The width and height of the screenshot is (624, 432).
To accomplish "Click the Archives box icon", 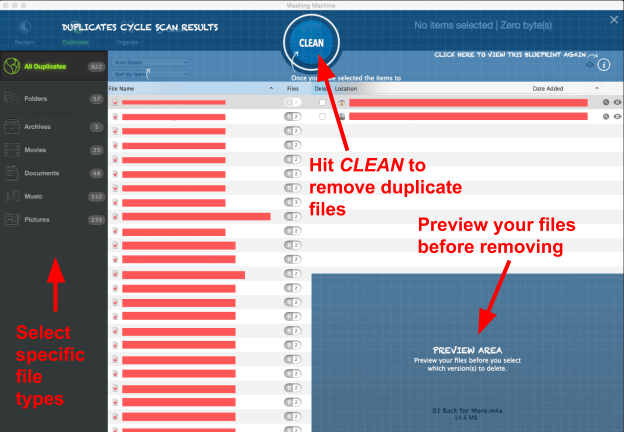I will pyautogui.click(x=12, y=126).
